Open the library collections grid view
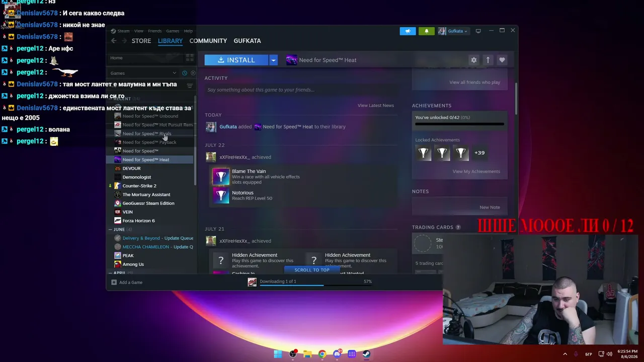This screenshot has height=362, width=644. 190,58
